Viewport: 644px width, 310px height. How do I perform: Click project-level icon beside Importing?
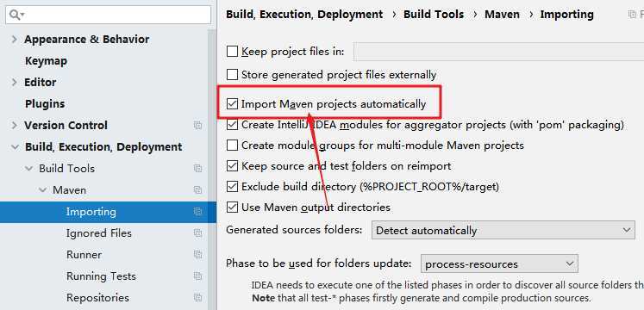pyautogui.click(x=198, y=212)
